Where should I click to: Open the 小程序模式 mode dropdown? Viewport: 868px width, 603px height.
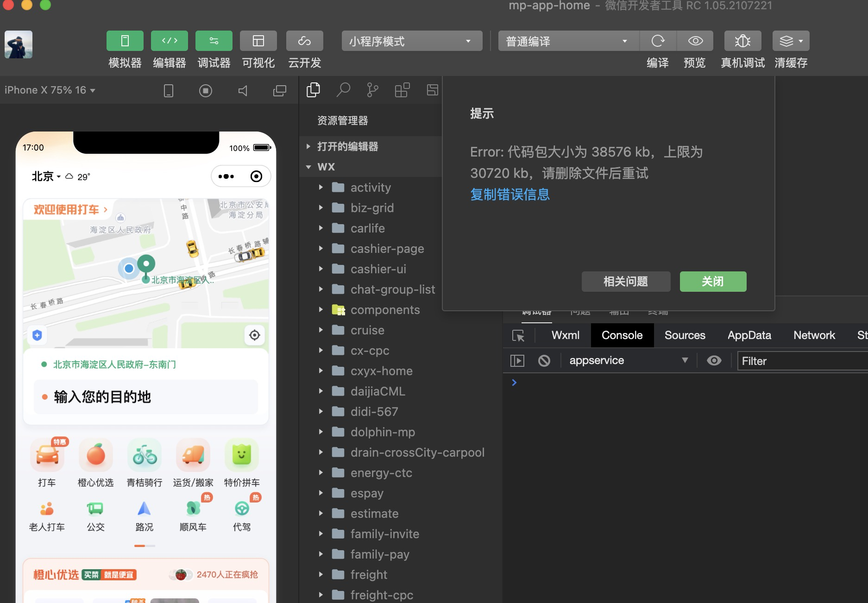coord(412,41)
